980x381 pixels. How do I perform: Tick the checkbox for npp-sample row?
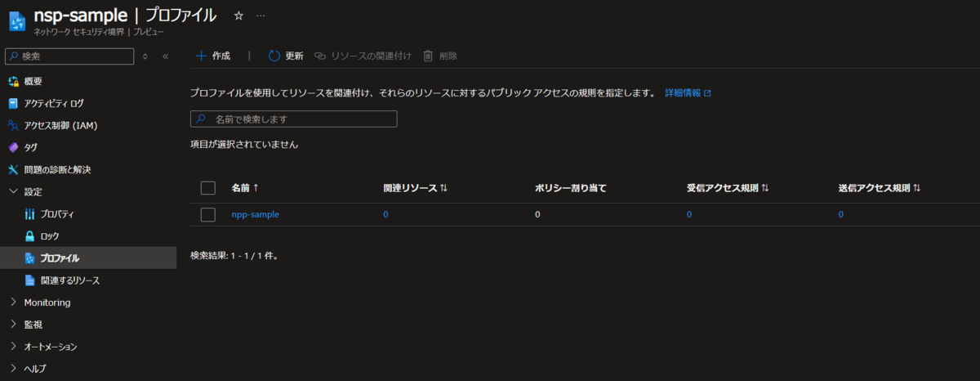tap(208, 214)
